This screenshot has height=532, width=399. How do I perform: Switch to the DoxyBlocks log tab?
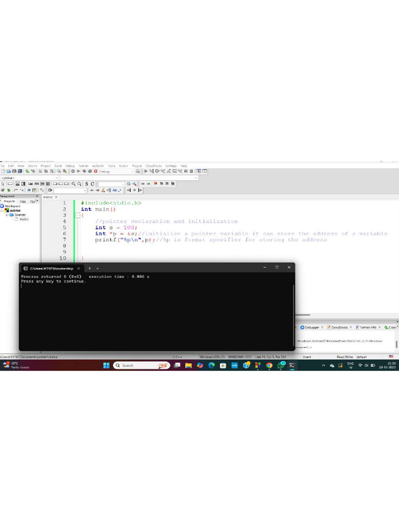339,327
